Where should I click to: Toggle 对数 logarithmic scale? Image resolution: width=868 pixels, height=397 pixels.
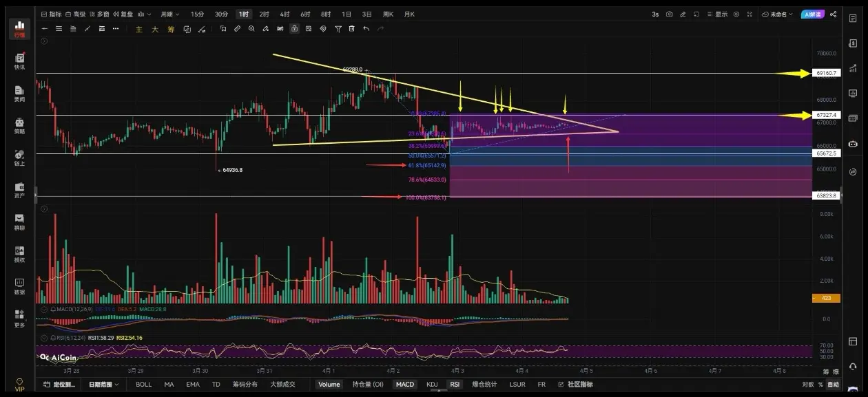[x=808, y=384]
